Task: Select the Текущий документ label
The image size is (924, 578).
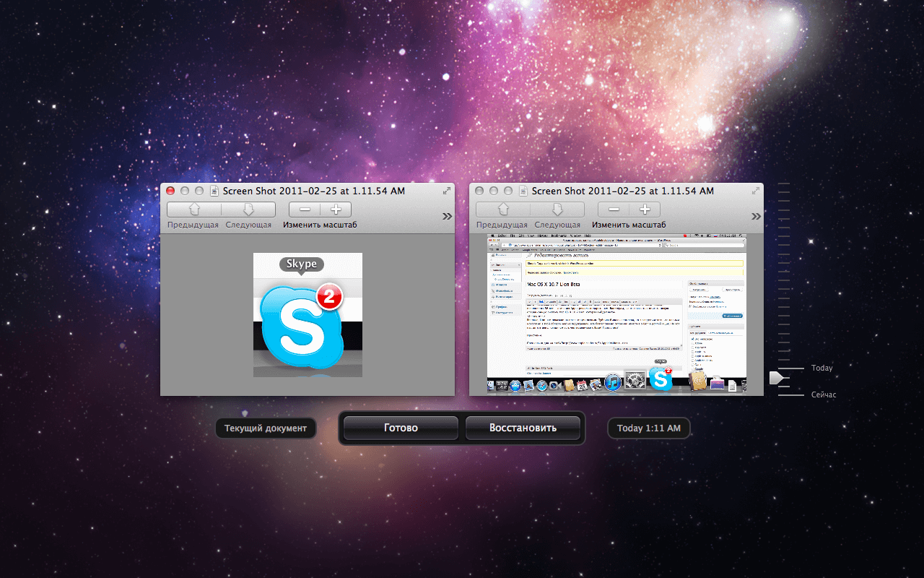Action: pos(266,428)
